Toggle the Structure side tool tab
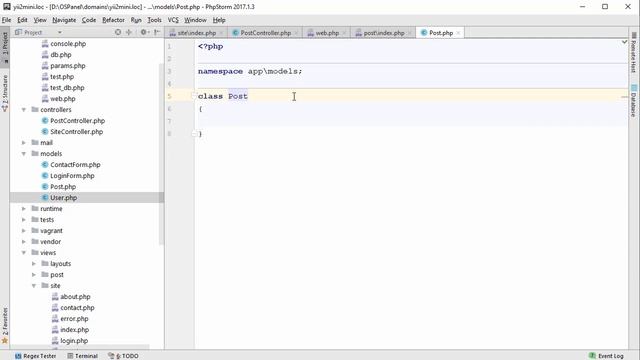The image size is (640, 360). [x=5, y=93]
